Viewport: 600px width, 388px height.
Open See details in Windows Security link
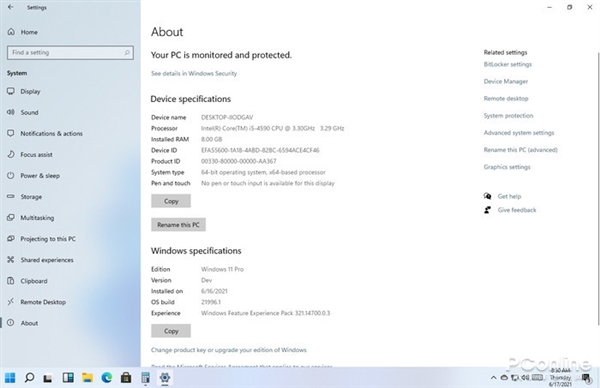194,73
